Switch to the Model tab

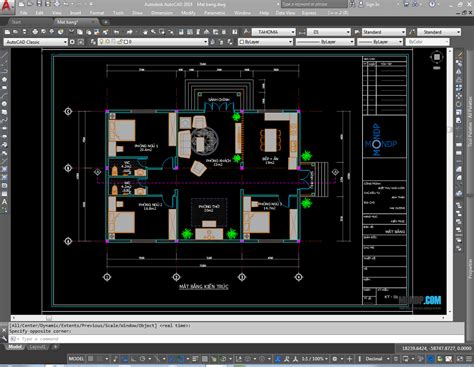(15, 347)
